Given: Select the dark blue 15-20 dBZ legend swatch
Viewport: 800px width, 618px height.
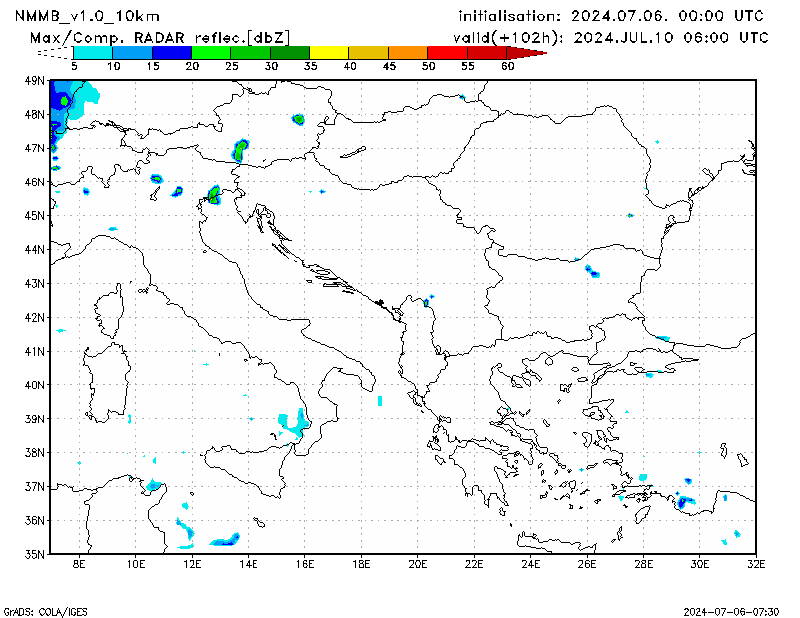Looking at the screenshot, I should pos(171,52).
